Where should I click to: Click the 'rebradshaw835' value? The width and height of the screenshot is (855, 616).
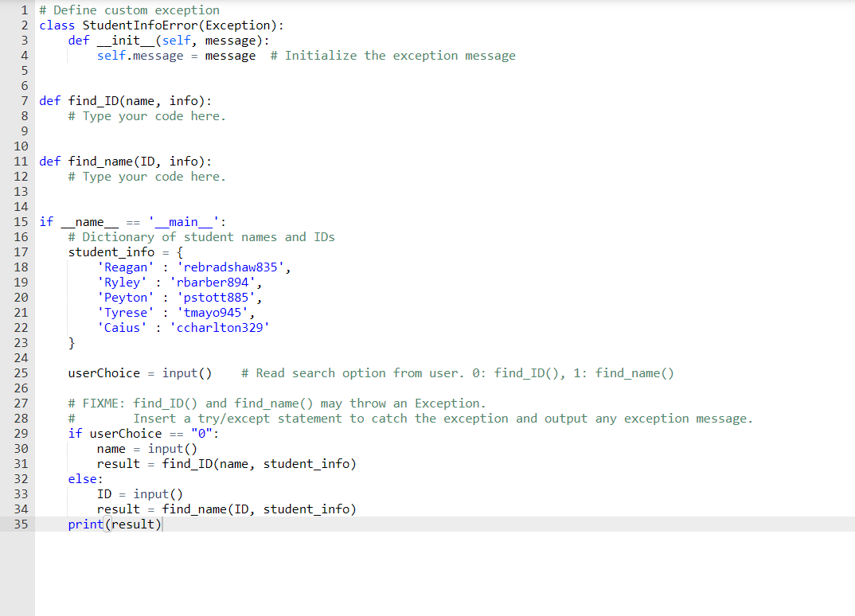coord(230,267)
